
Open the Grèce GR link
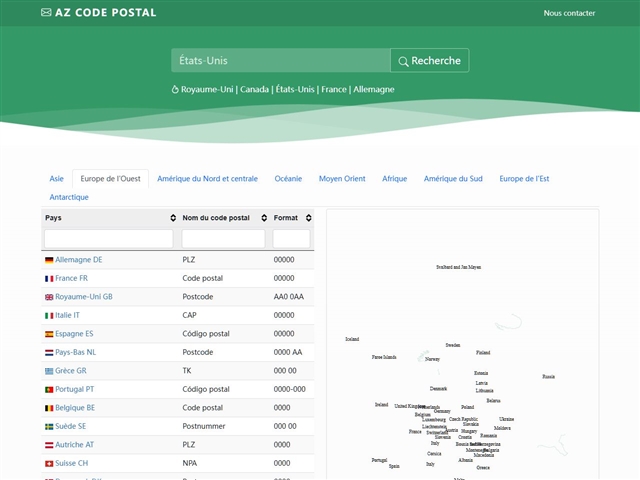coord(71,371)
